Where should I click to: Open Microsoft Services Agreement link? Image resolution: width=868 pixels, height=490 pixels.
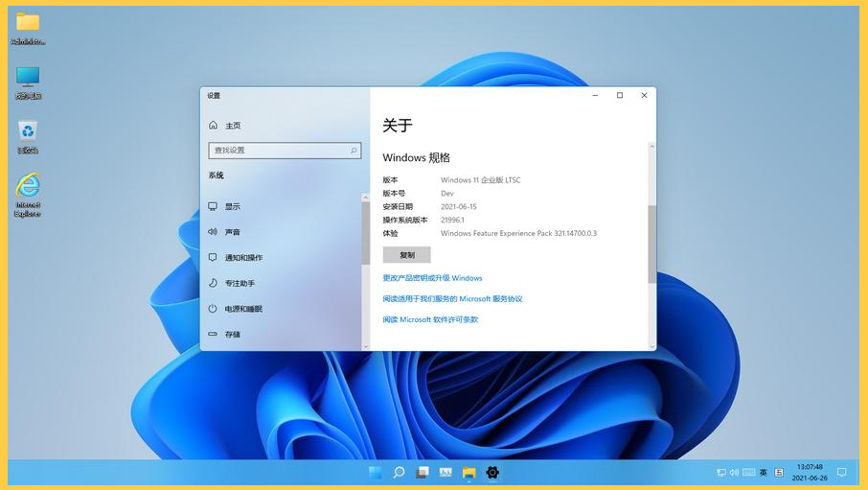coord(452,299)
